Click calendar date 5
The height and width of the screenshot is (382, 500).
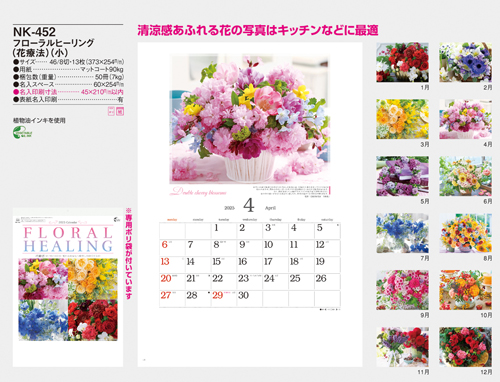(320, 228)
